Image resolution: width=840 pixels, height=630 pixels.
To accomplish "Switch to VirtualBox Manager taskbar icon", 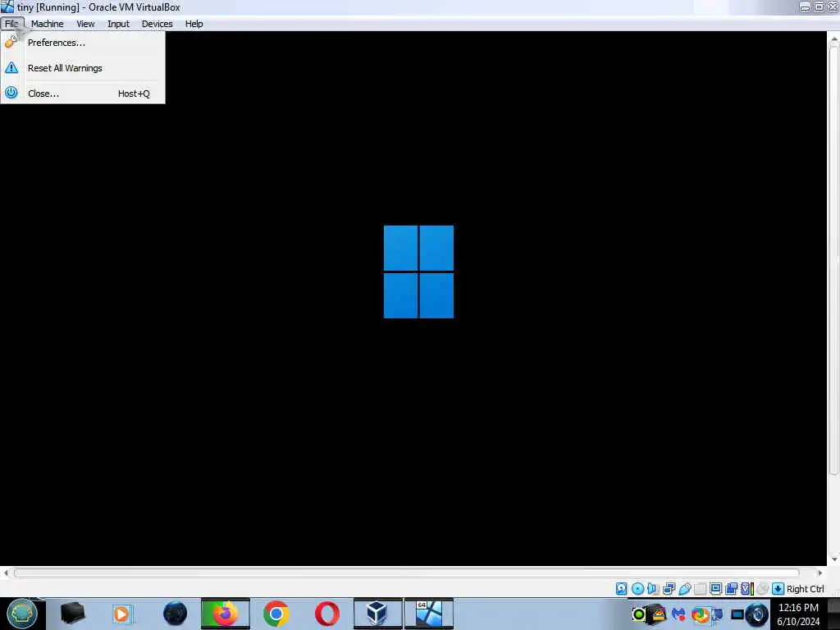I will click(377, 614).
